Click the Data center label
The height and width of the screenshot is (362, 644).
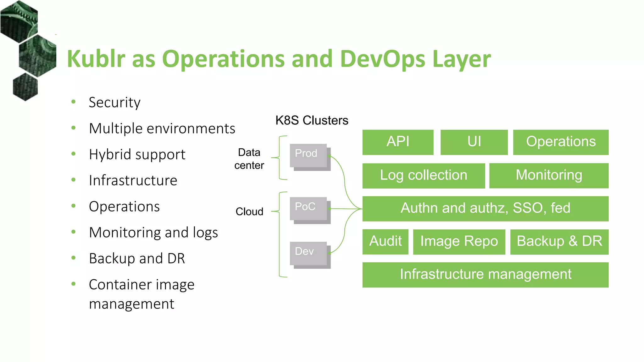(249, 159)
